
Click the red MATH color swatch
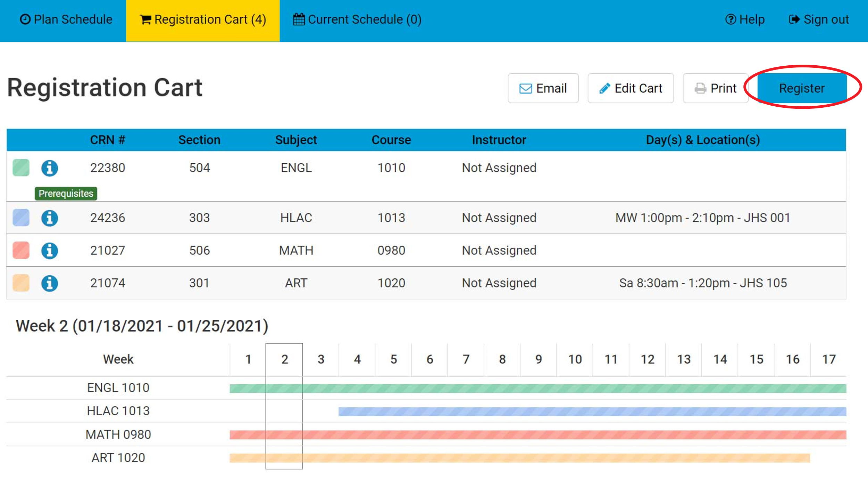coord(21,251)
